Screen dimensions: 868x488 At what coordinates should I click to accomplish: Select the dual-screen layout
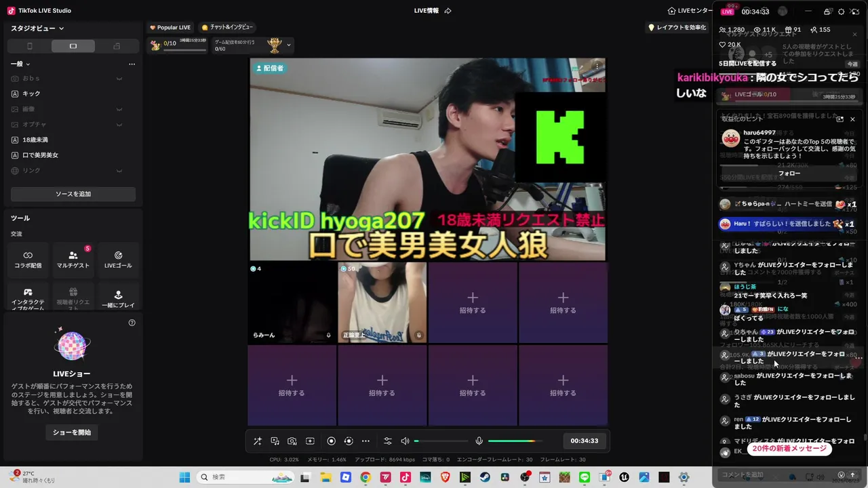117,46
